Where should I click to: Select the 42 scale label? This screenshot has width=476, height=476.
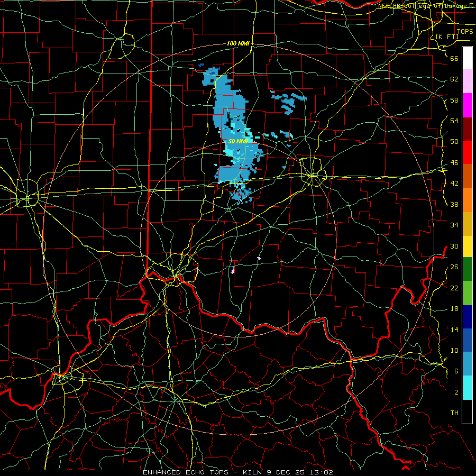(454, 184)
